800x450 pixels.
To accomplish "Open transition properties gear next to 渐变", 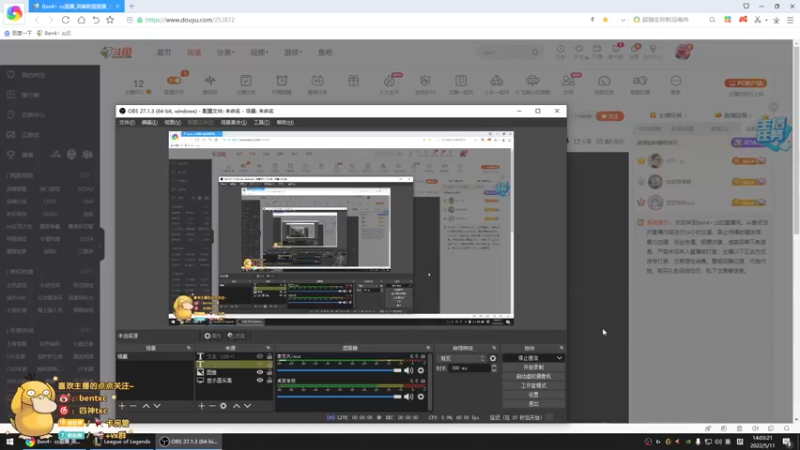I will pos(493,358).
